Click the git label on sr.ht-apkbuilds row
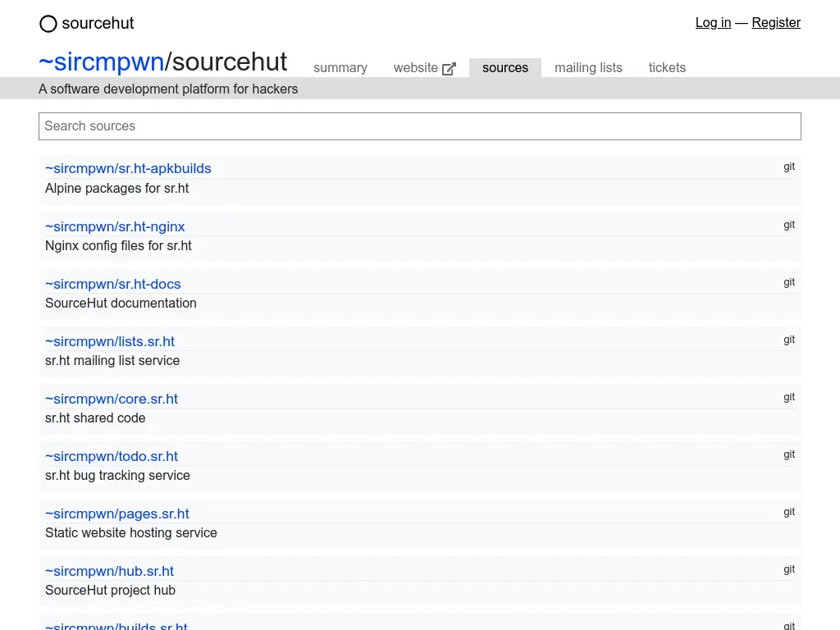This screenshot has width=840, height=630. [x=789, y=167]
